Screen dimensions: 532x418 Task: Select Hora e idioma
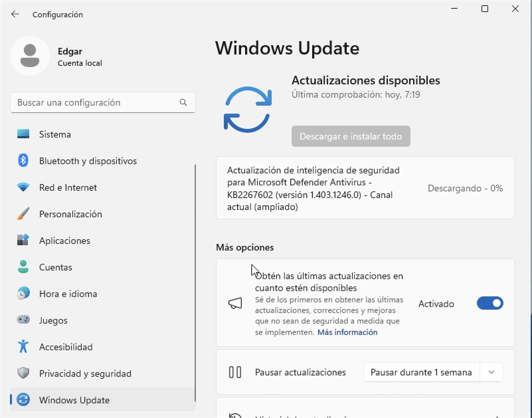103,294
